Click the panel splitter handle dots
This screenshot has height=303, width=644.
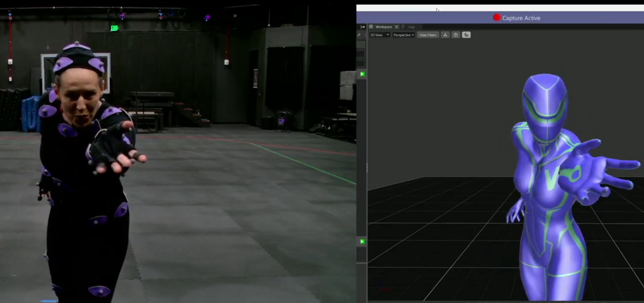[367, 168]
